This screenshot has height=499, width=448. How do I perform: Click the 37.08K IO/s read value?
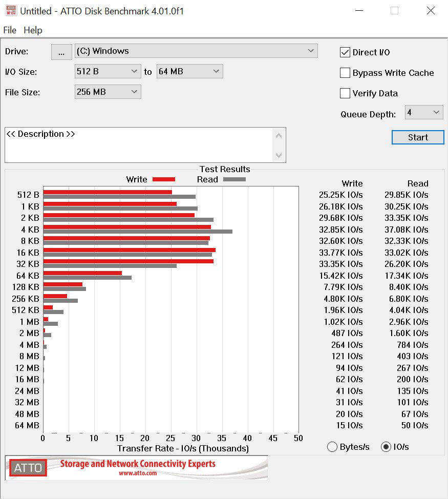click(x=407, y=230)
